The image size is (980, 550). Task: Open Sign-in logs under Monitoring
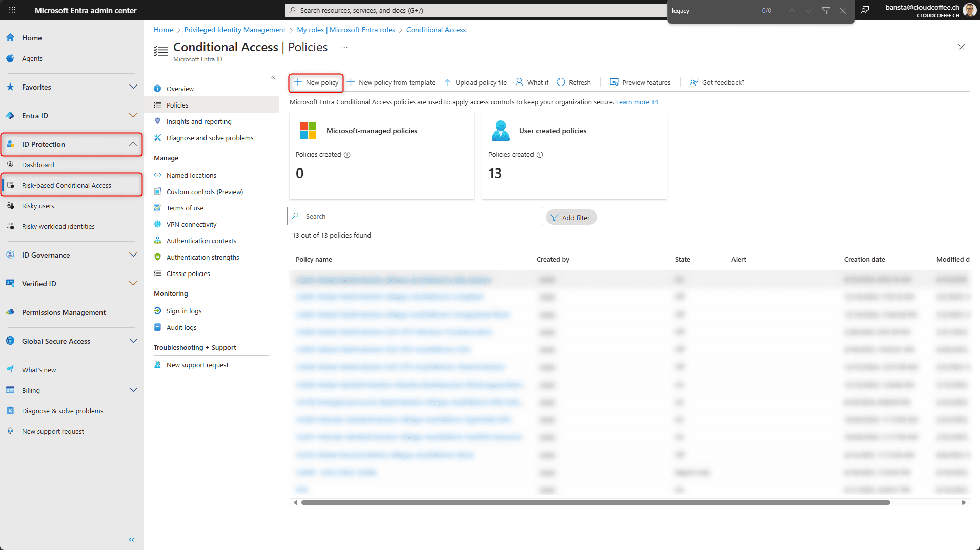[x=183, y=311]
